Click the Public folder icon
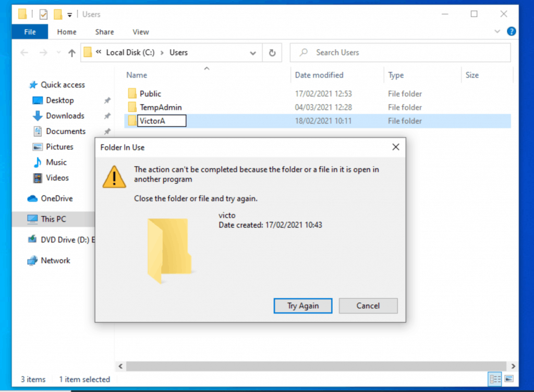This screenshot has width=534, height=392. (x=132, y=93)
